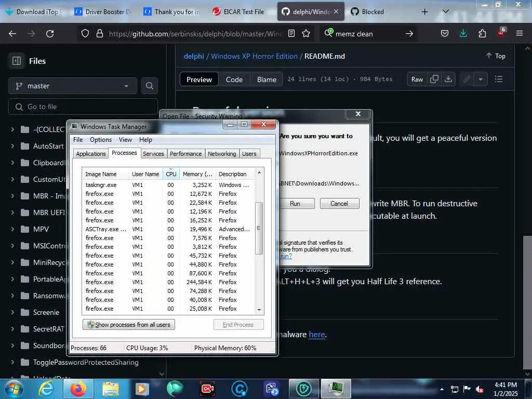Viewport: 532px width, 399px height.
Task: Click the Go to file input
Action: [83, 107]
